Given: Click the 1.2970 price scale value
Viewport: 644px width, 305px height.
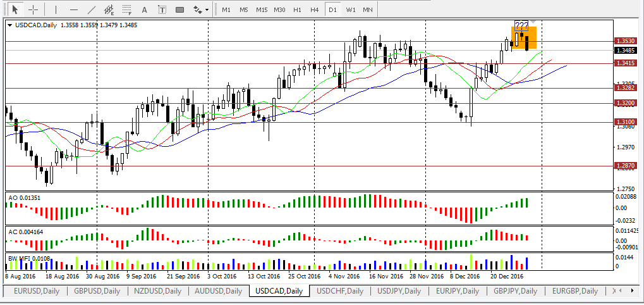Looking at the screenshot, I should click(624, 147).
